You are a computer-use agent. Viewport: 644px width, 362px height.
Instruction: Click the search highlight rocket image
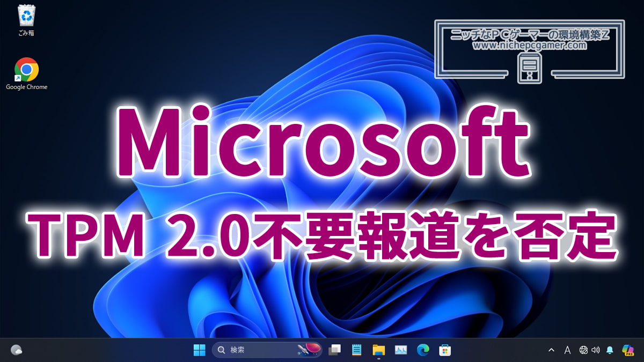[x=310, y=350]
